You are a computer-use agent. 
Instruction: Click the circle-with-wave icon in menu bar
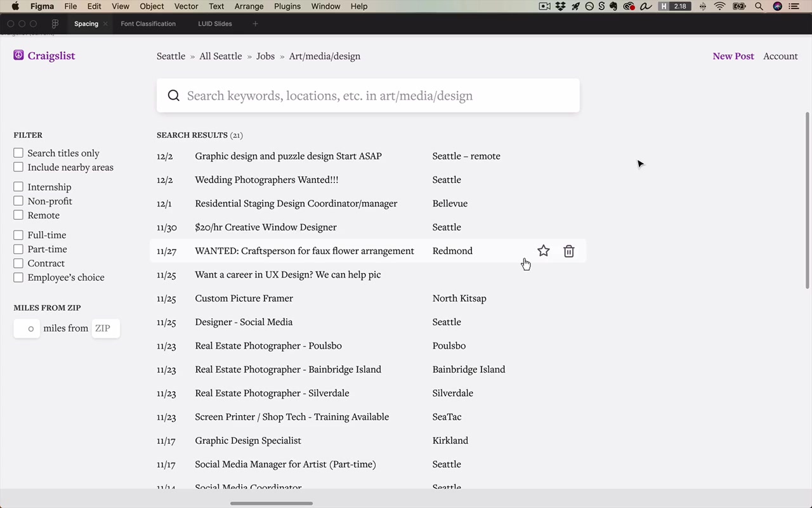pyautogui.click(x=589, y=6)
